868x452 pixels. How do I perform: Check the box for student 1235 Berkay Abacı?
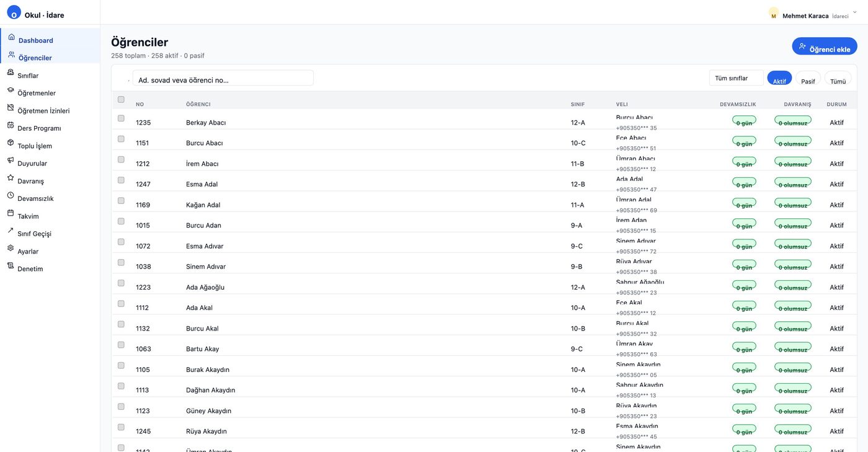pyautogui.click(x=121, y=118)
